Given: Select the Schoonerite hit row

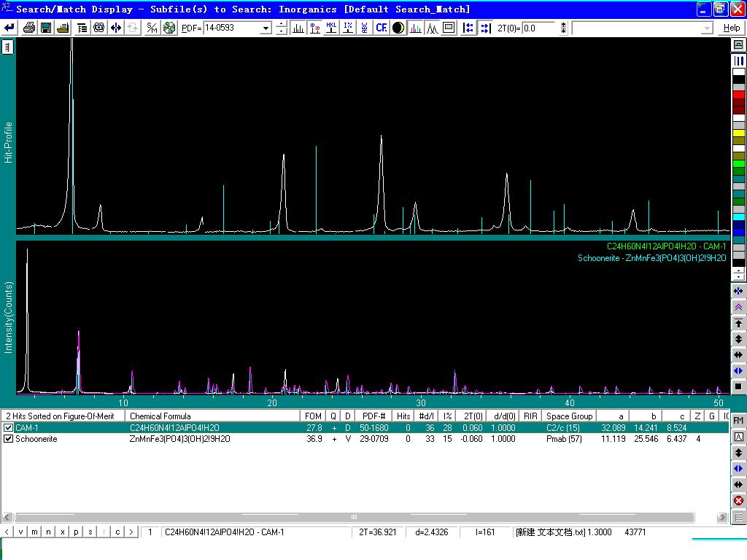Looking at the screenshot, I should pos(365,438).
